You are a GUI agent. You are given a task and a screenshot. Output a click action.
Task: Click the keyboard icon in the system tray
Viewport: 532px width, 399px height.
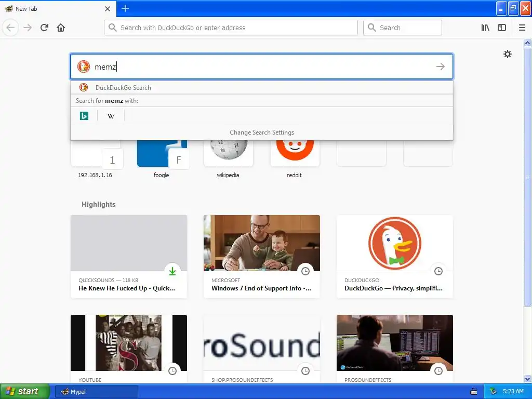point(474,392)
